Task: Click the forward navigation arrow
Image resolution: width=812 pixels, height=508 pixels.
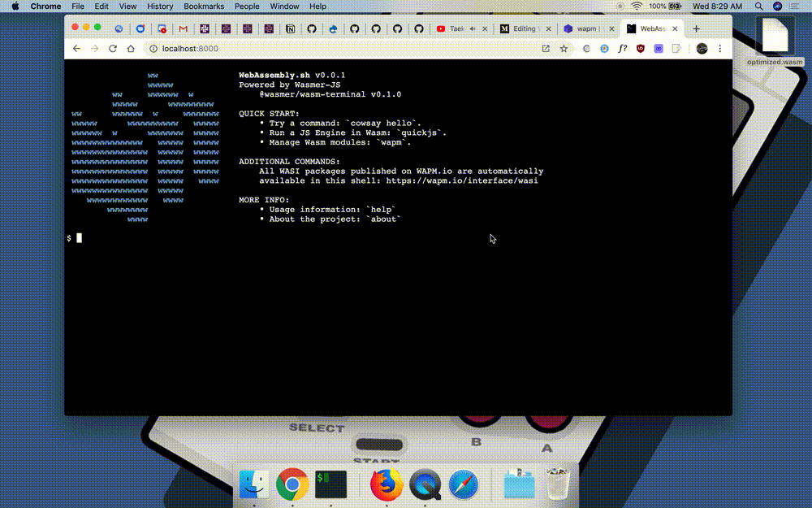Action: point(94,48)
